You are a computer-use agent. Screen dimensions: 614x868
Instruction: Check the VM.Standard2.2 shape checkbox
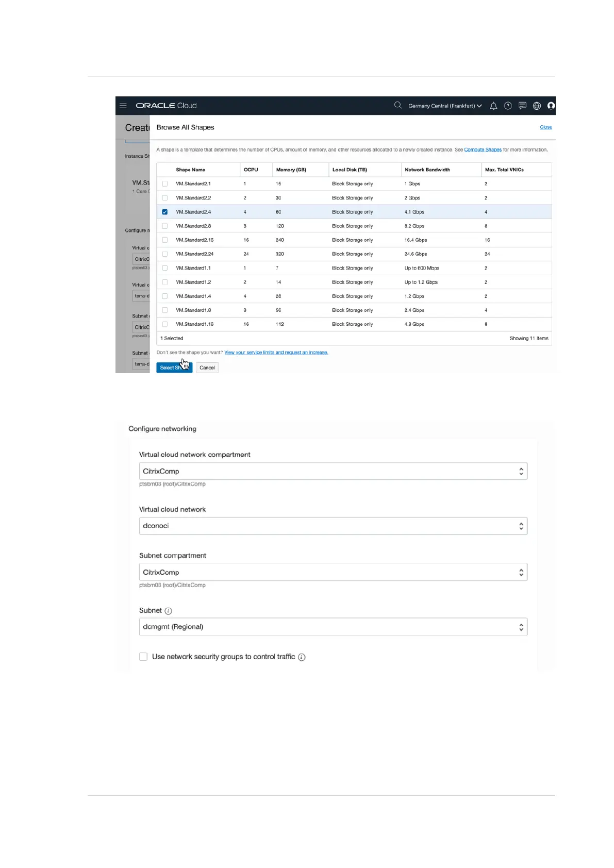tap(165, 198)
